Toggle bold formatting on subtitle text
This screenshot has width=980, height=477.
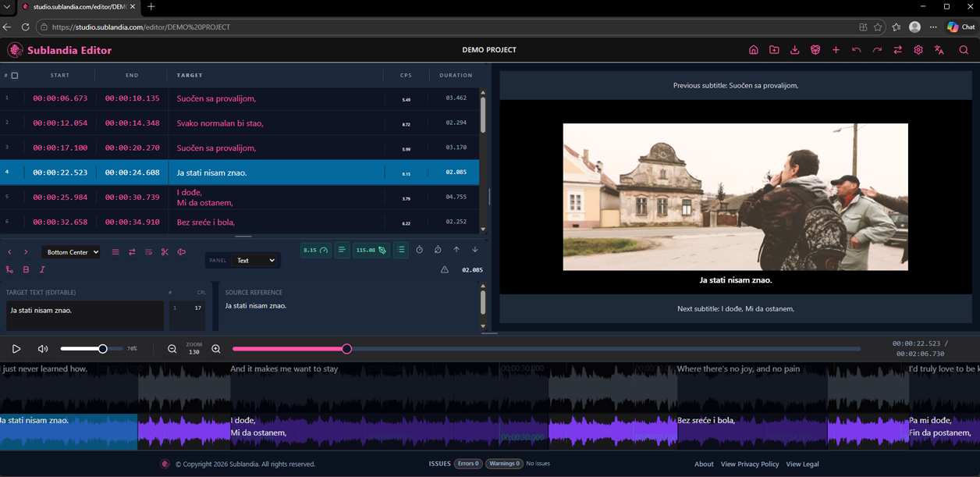(x=26, y=269)
